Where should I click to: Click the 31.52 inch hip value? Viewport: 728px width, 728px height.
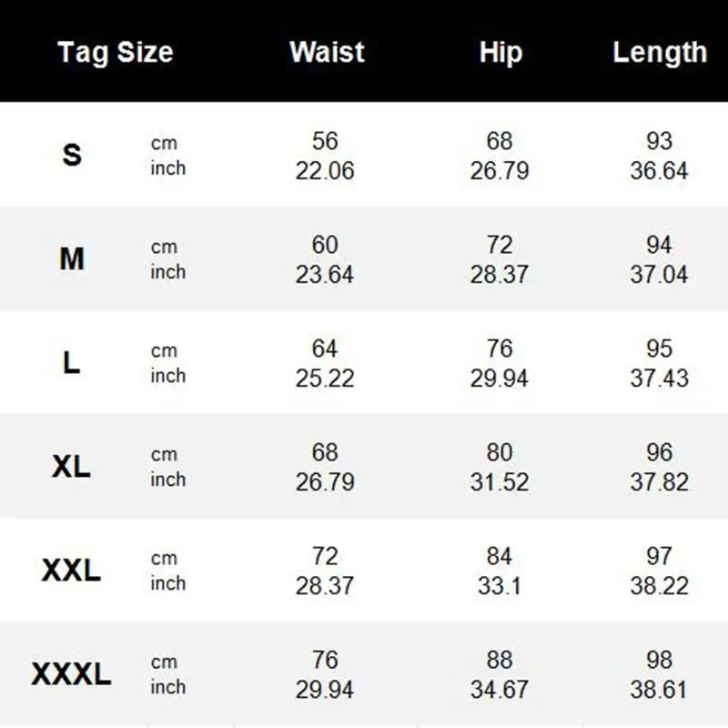(500, 482)
